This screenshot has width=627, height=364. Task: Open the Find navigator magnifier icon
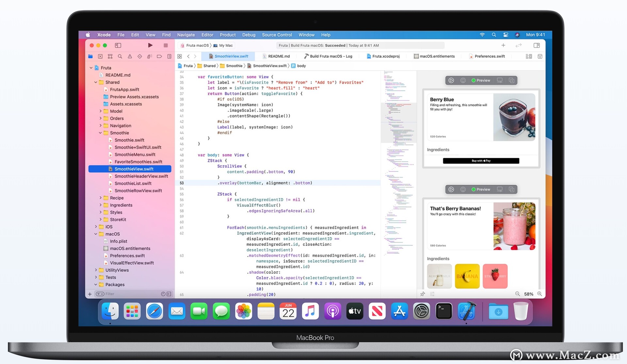[x=120, y=56]
